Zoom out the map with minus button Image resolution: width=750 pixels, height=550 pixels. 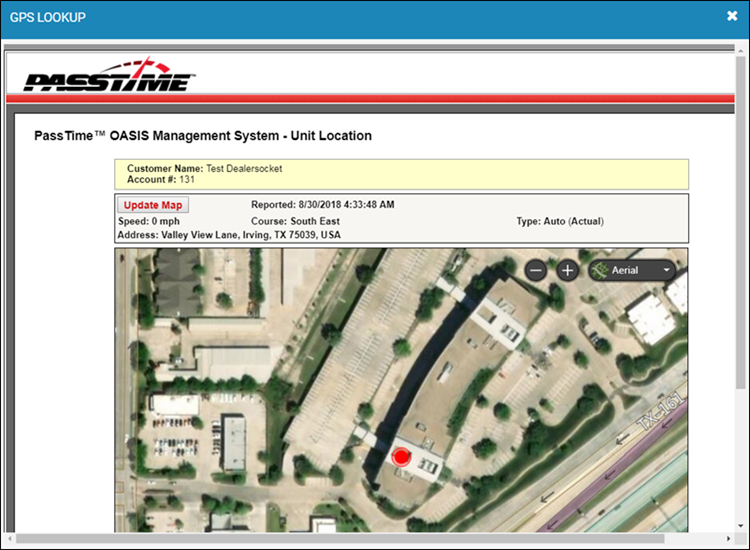(536, 271)
